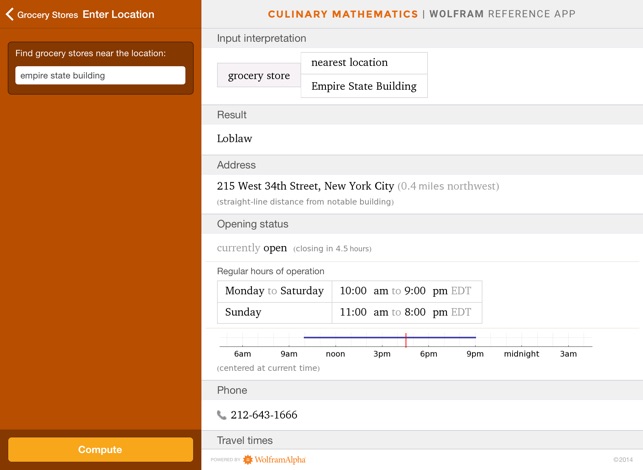Select the 'nearest location' interpretation cell
The width and height of the screenshot is (643, 470).
pyautogui.click(x=364, y=63)
